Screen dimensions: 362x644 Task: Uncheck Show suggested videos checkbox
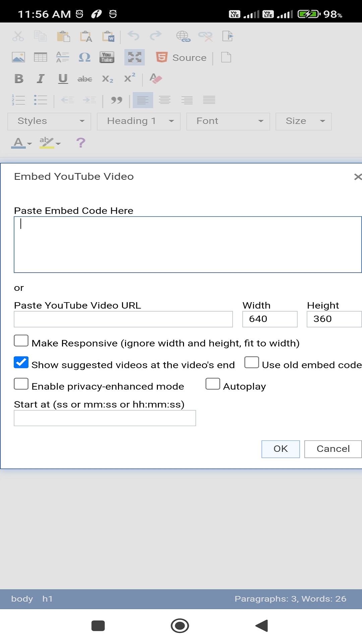coord(21,363)
